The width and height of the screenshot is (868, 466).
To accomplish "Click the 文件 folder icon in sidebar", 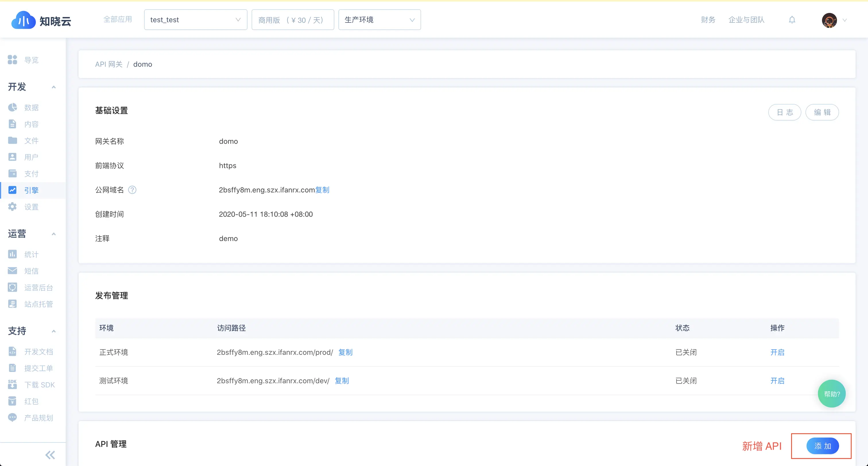I will (x=12, y=140).
